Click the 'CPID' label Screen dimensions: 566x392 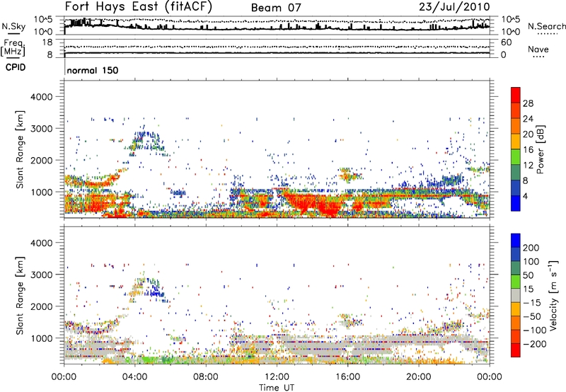tap(16, 67)
